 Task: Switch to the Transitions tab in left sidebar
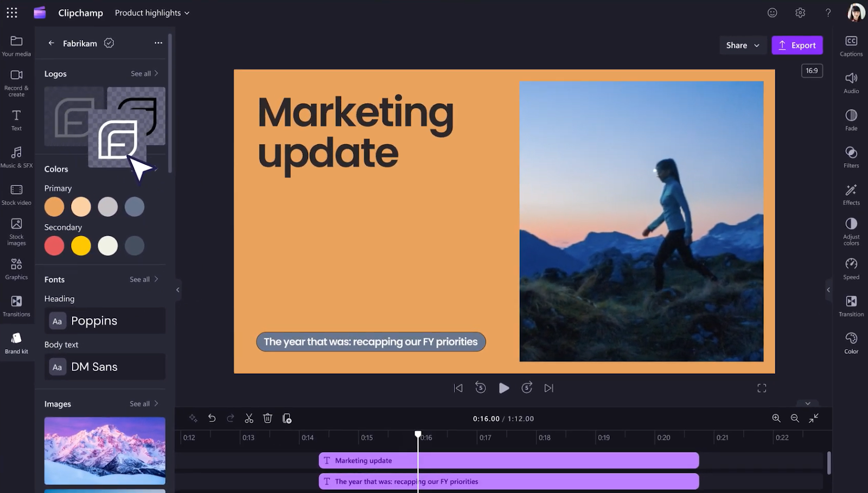pyautogui.click(x=16, y=305)
